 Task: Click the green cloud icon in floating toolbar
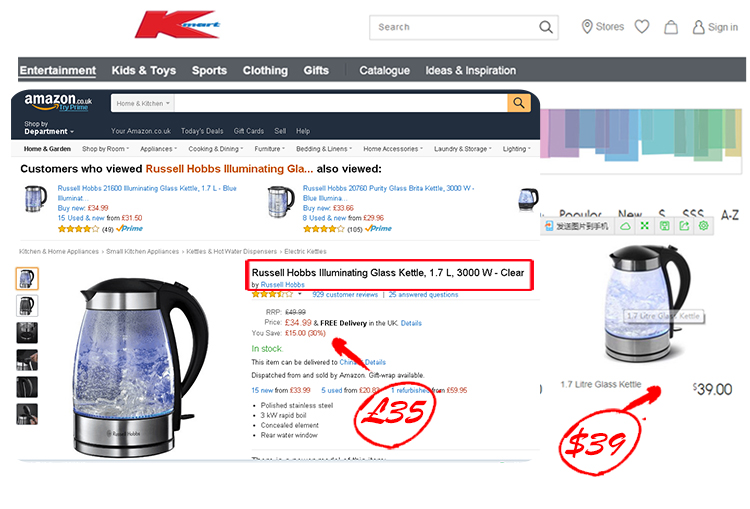(x=625, y=226)
